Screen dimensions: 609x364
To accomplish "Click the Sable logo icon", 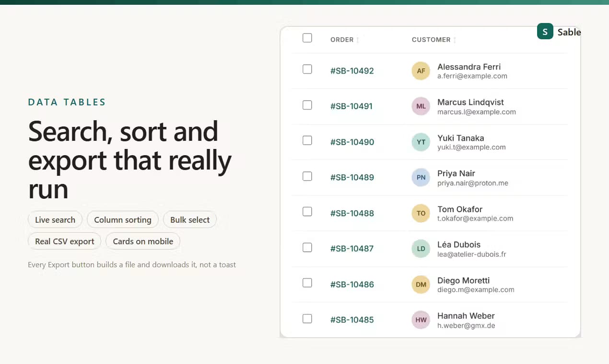I will (x=545, y=31).
